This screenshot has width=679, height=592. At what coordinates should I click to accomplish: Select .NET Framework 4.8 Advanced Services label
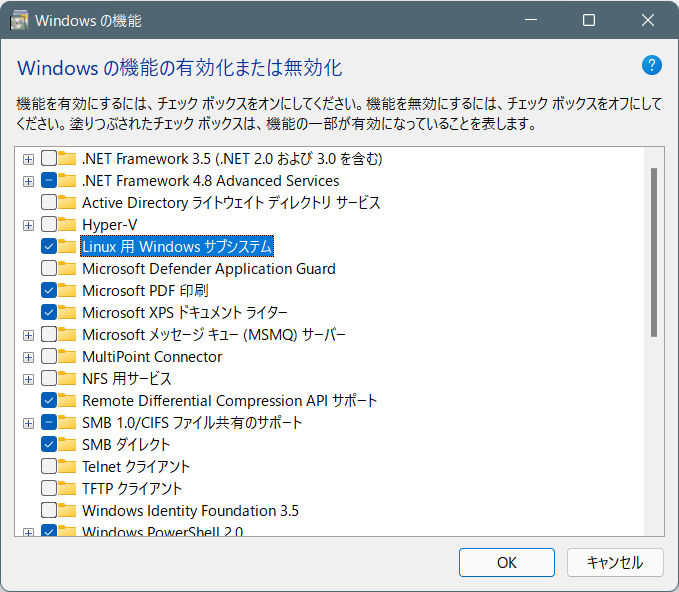tap(210, 181)
